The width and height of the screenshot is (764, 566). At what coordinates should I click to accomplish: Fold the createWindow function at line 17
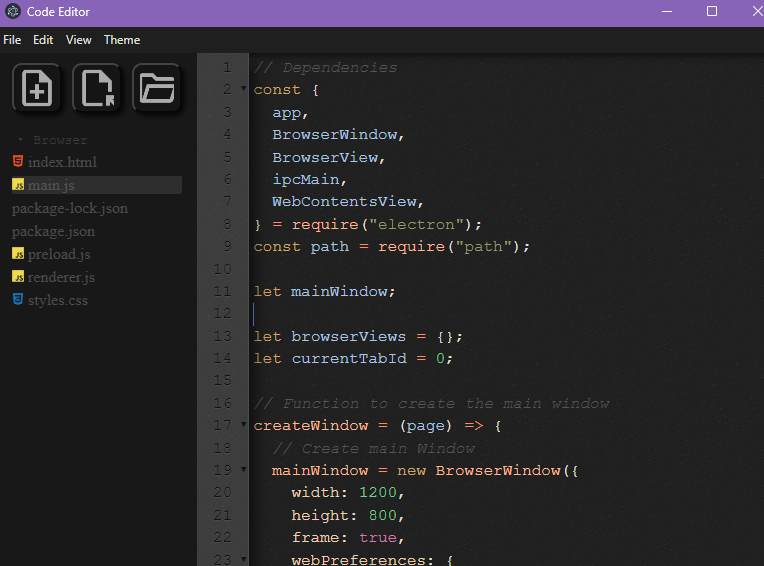click(x=244, y=424)
